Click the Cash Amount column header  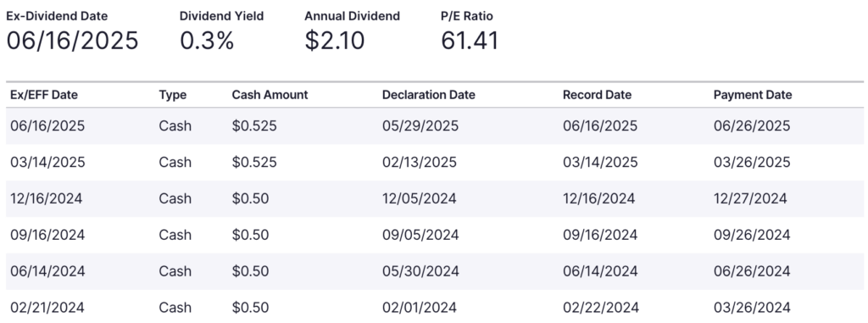coord(270,95)
